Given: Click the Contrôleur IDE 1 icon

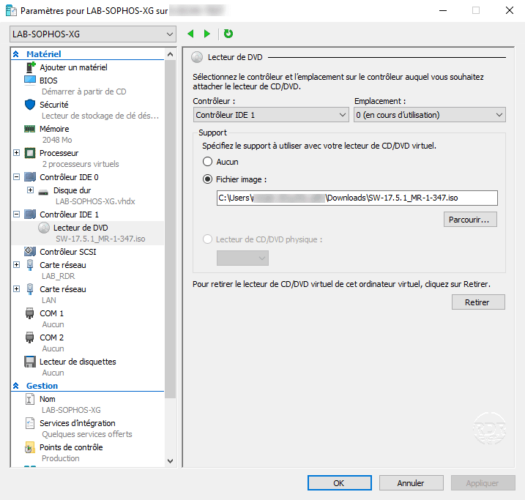Looking at the screenshot, I should pos(30,214).
